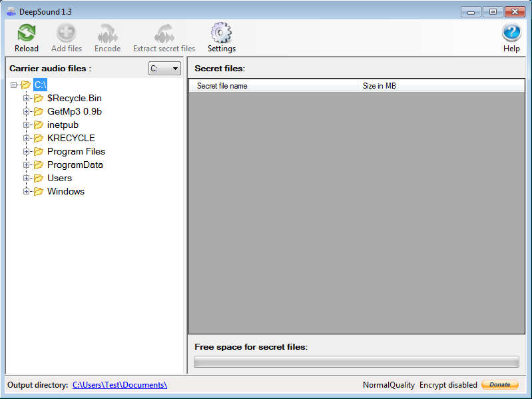Click the Add files toolbar icon
Viewport: 532px width, 399px height.
click(x=67, y=33)
